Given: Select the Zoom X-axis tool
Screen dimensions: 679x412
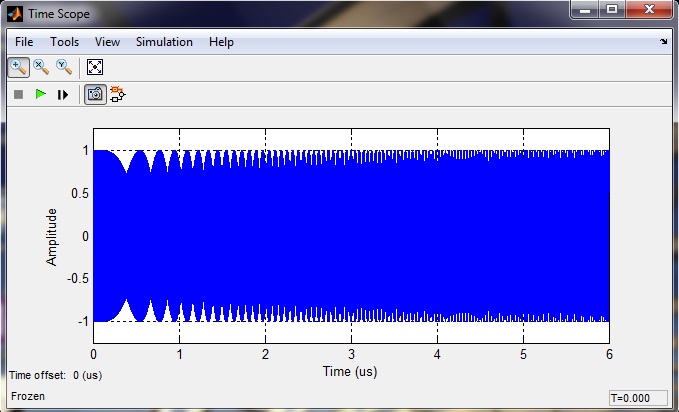Looking at the screenshot, I should point(41,67).
